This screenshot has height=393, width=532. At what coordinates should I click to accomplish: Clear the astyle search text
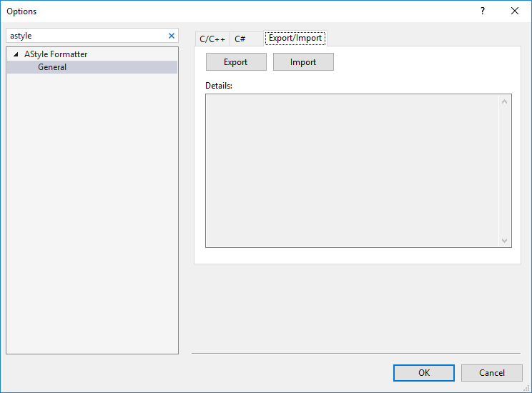tap(171, 36)
